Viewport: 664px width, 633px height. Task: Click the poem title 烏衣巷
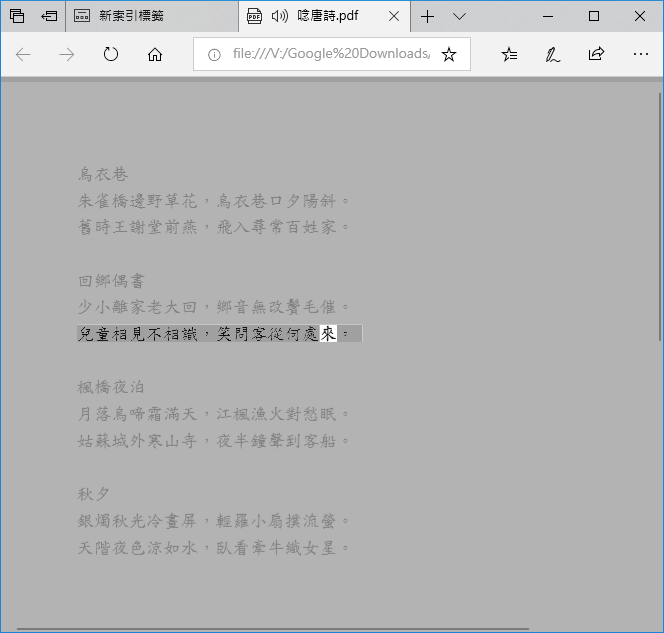pos(103,174)
